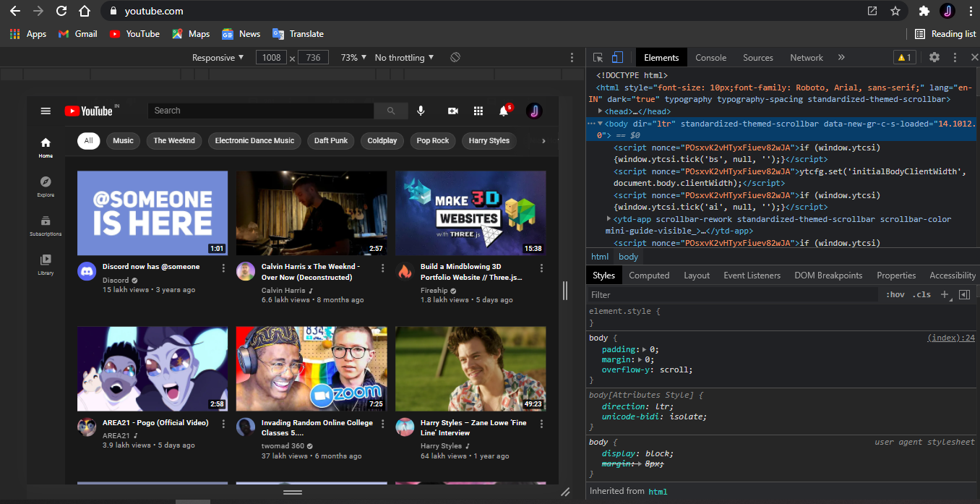Select the All filter chip

(x=88, y=141)
